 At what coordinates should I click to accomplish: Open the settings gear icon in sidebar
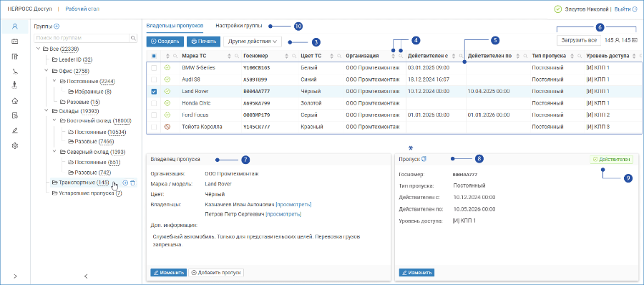point(15,145)
